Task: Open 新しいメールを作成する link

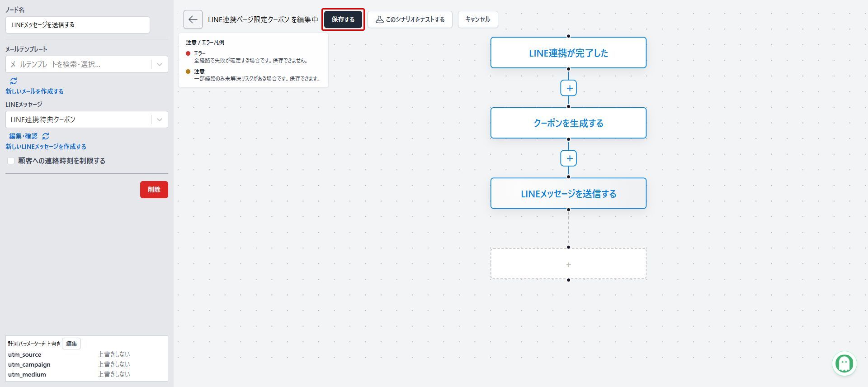Action: 34,91
